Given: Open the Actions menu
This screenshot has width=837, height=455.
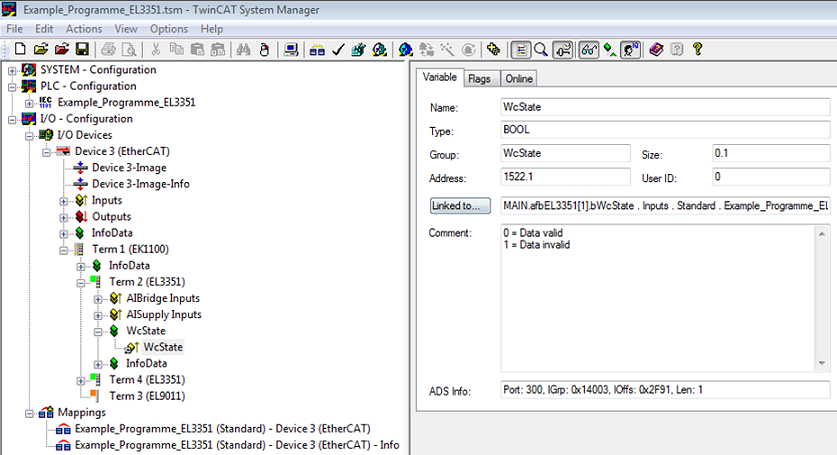Looking at the screenshot, I should 84,29.
